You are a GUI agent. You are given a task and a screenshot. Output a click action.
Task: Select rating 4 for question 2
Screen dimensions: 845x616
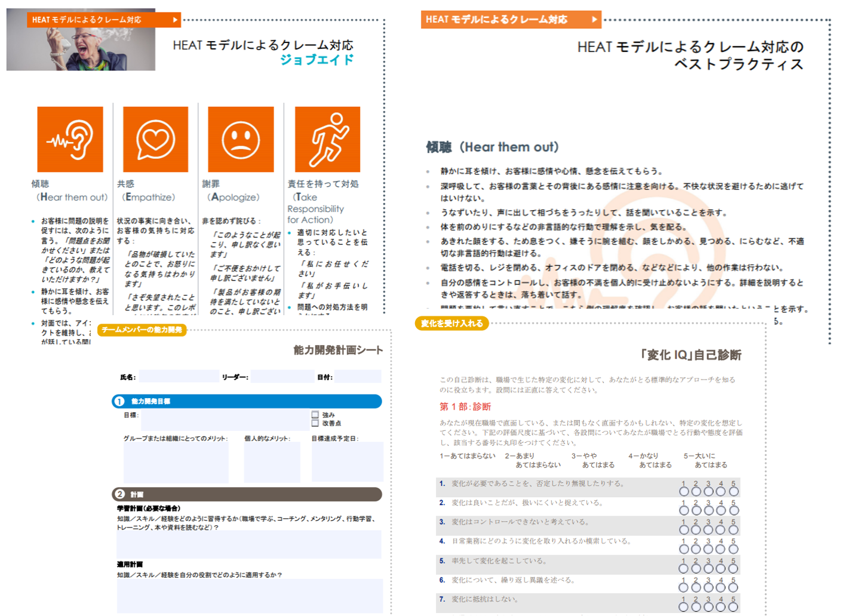(x=721, y=510)
